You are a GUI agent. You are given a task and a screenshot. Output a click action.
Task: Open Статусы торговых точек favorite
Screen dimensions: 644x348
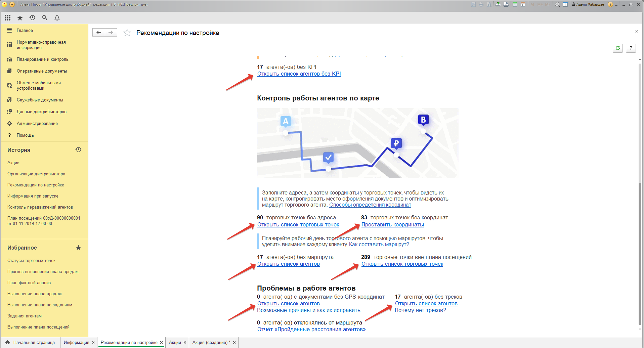click(32, 260)
